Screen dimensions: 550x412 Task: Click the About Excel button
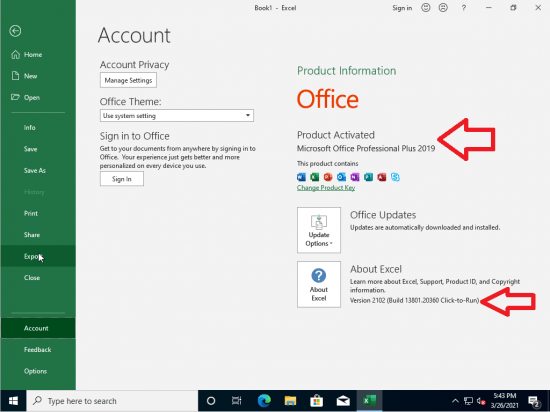pos(319,284)
